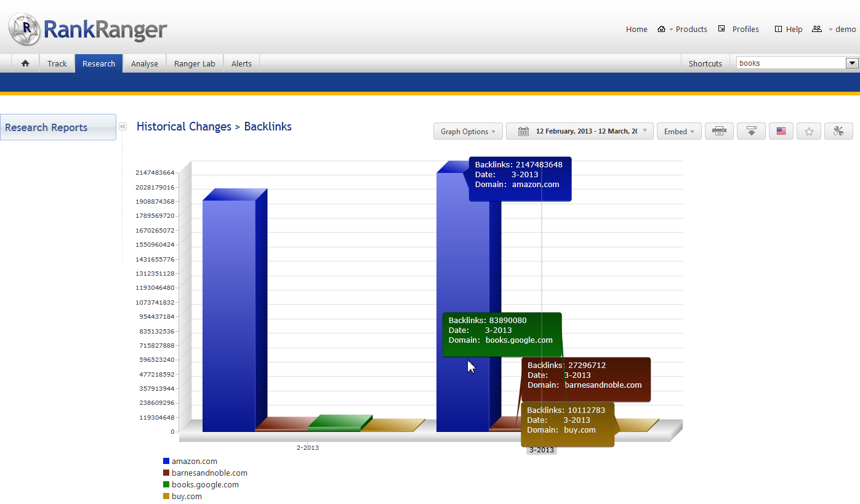The image size is (860, 504).
Task: Click the download/export report icon
Action: pos(751,131)
